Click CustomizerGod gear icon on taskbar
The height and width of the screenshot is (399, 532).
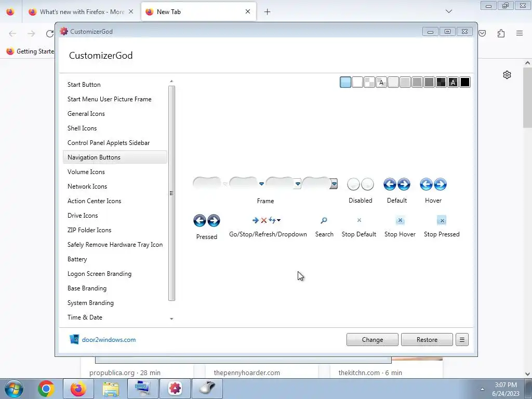[x=175, y=389]
